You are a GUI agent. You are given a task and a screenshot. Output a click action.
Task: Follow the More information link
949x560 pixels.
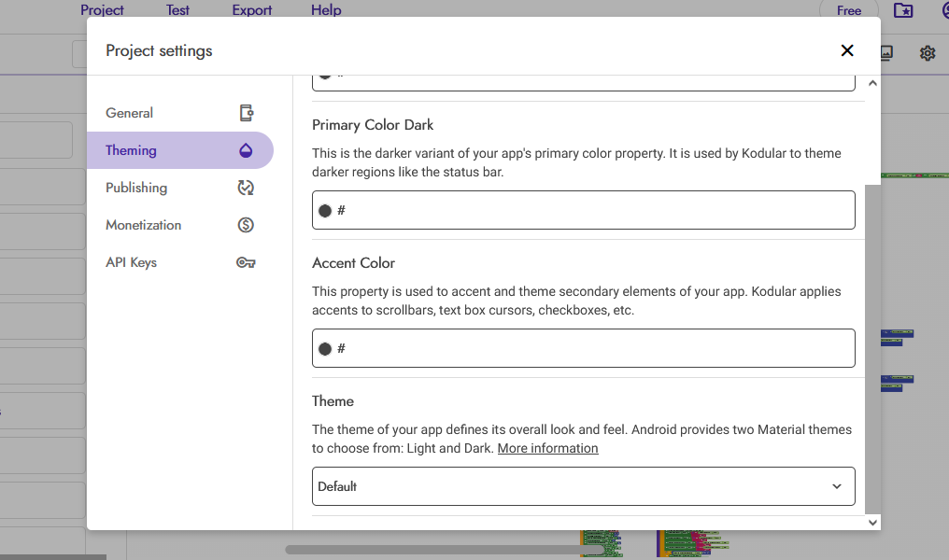[x=547, y=448]
